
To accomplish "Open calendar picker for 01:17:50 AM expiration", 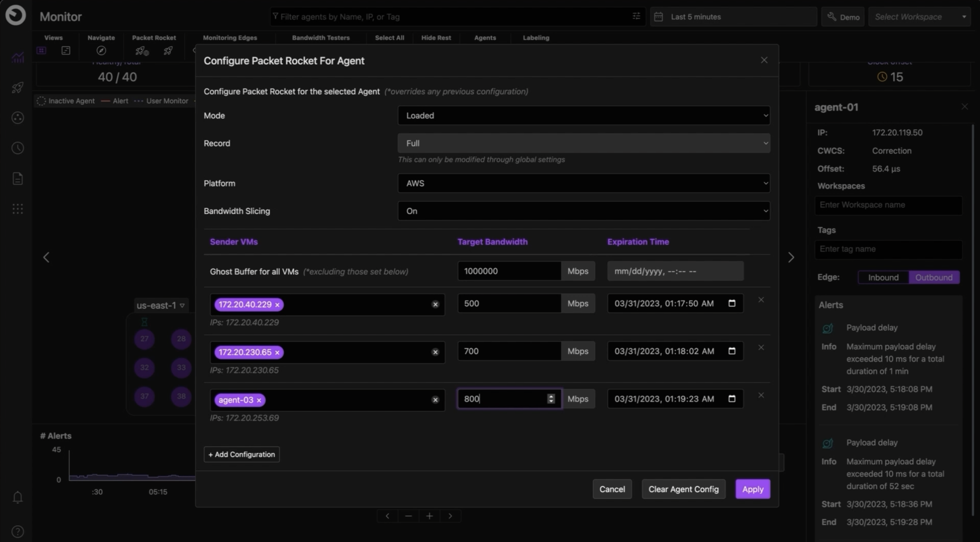I will point(732,303).
